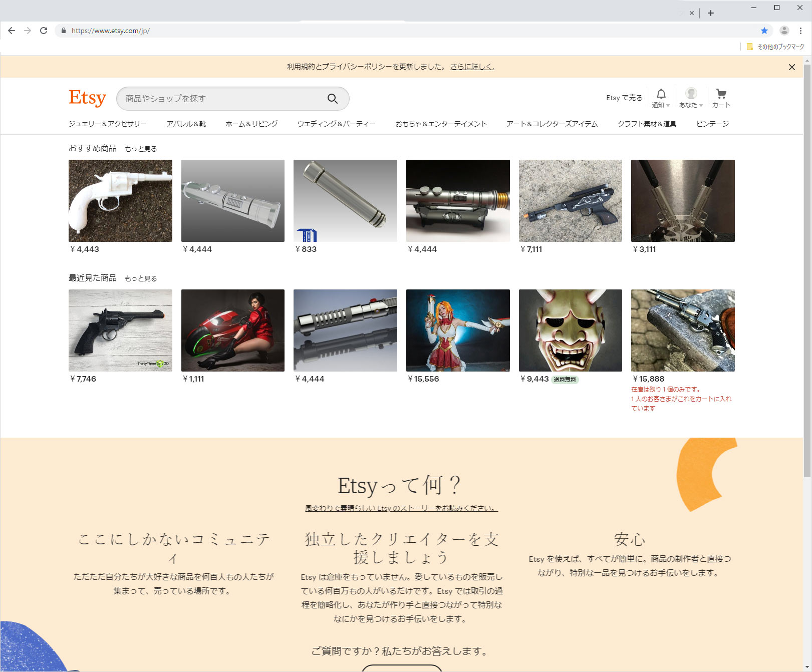Open the ビンテージ category
Screen dimensions: 812x672
(x=712, y=124)
